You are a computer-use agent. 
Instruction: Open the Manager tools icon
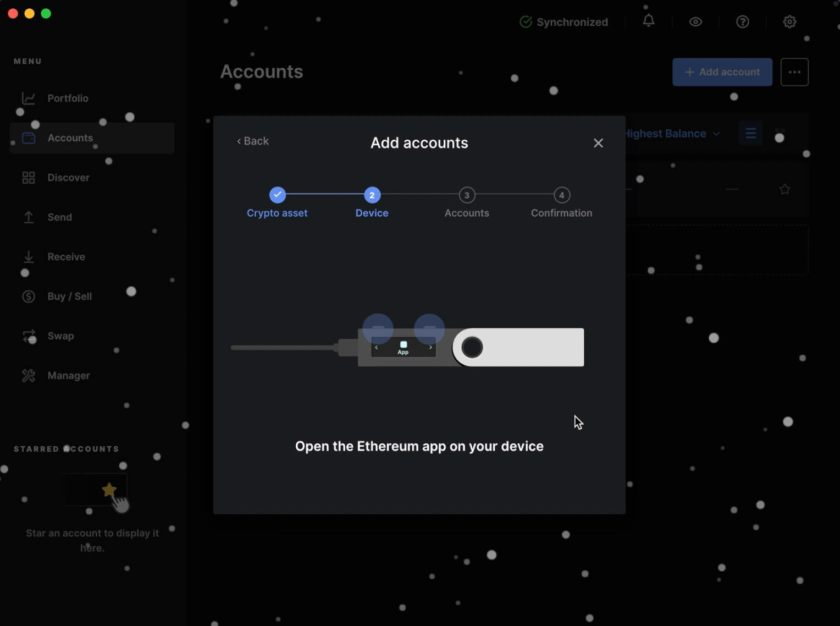click(29, 376)
